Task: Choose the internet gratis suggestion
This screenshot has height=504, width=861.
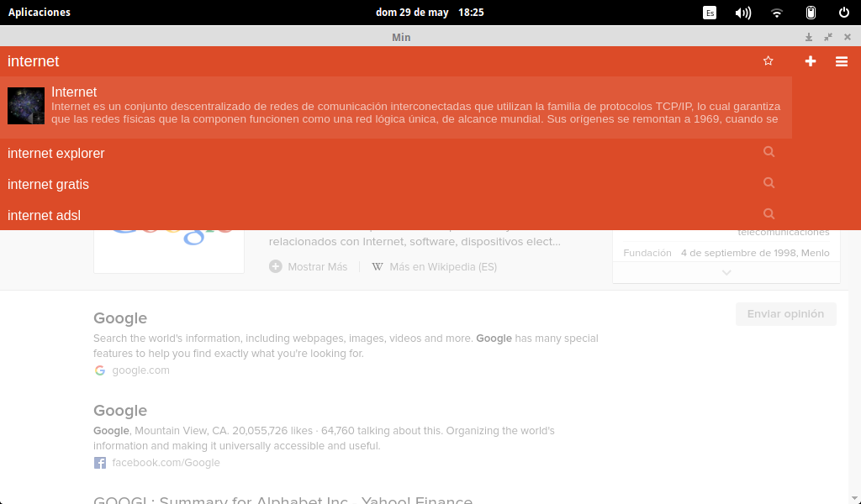Action: pos(396,184)
